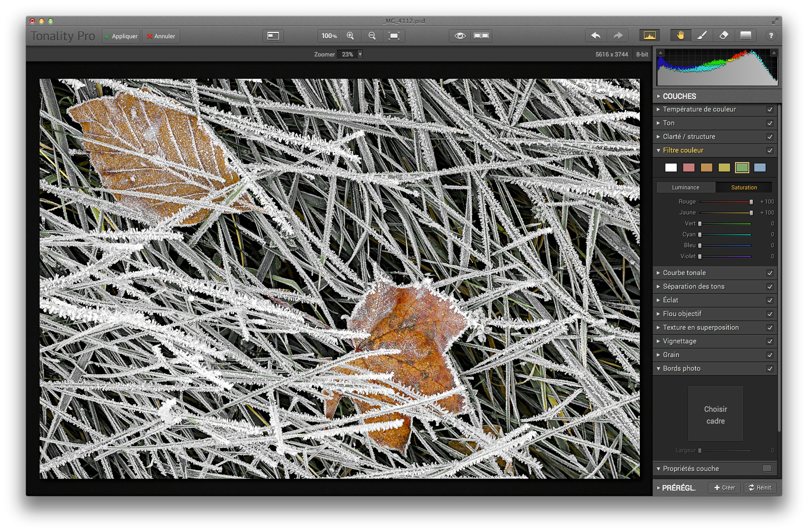Screen dimensions: 808x532
Task: Click the zoom out magnifier
Action: click(372, 36)
